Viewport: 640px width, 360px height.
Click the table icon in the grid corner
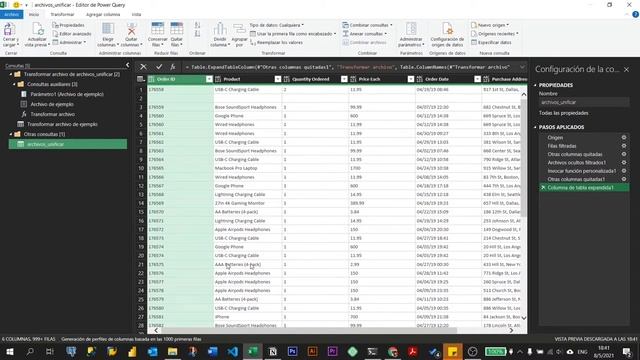141,79
